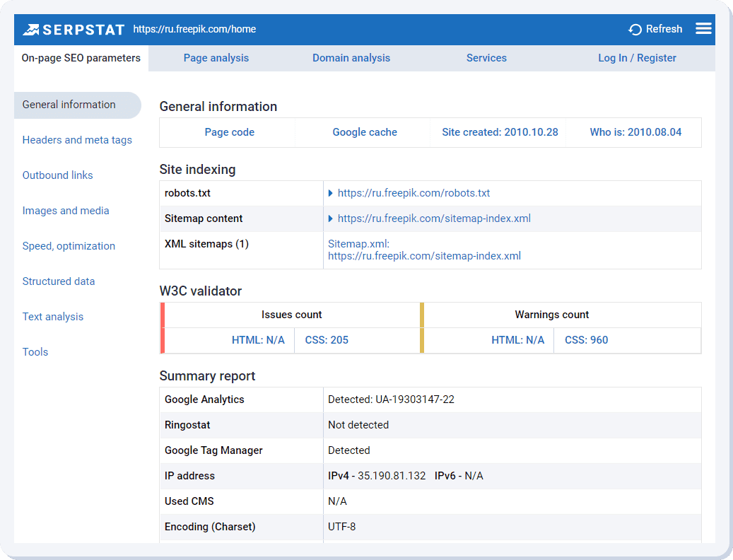Image resolution: width=733 pixels, height=560 pixels.
Task: Go to Speed, optimization section
Action: (x=69, y=246)
